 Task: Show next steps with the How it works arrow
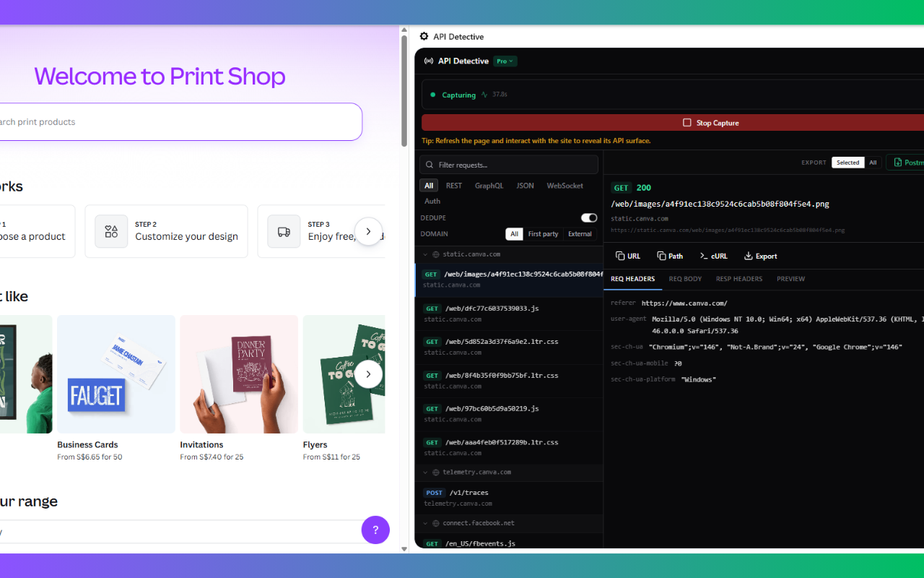point(368,231)
